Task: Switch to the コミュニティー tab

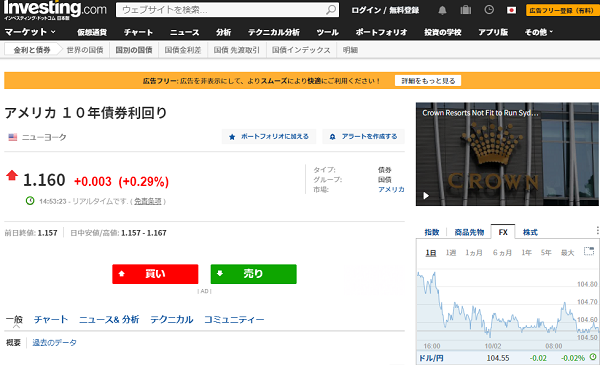Action: 234,319
